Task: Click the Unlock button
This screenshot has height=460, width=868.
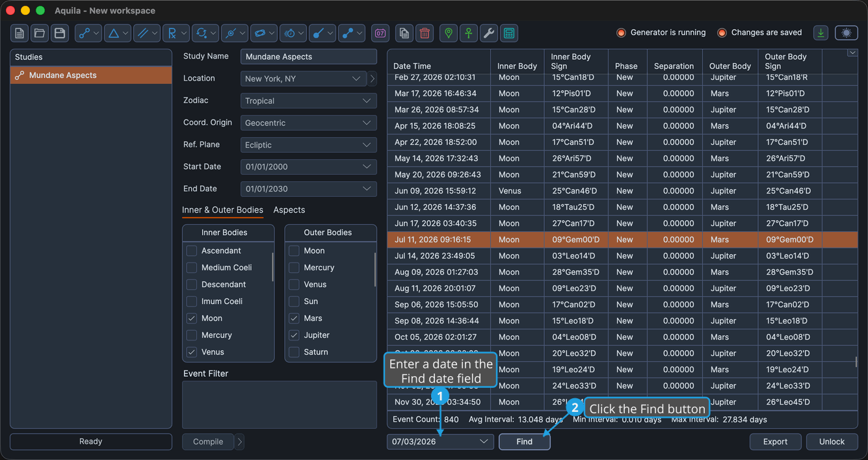Action: pyautogui.click(x=832, y=442)
